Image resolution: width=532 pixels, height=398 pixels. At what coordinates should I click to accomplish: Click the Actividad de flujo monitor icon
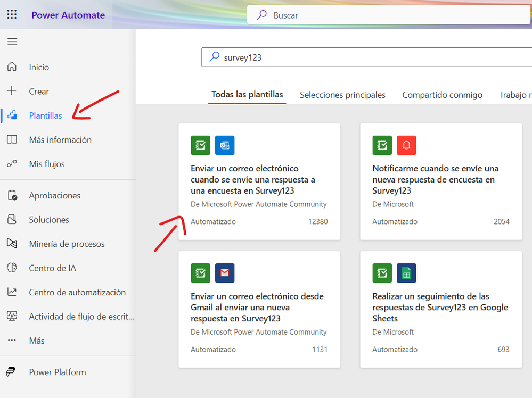click(12, 316)
